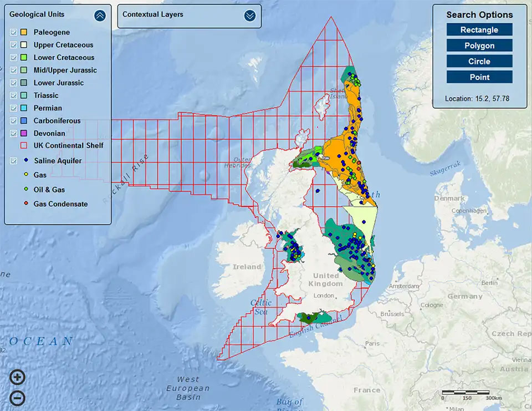Image resolution: width=532 pixels, height=411 pixels.
Task: Click the UK Continental Shelf outline symbol
Action: click(23, 145)
